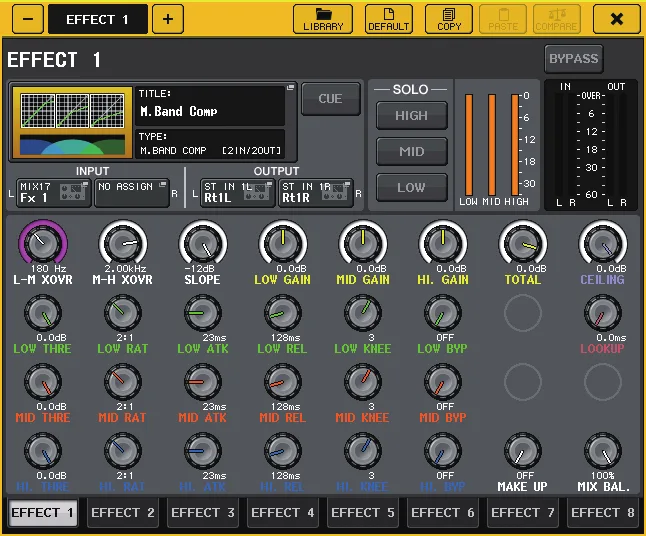
Task: Toggle the HI. BYP knob
Action: pos(442,451)
